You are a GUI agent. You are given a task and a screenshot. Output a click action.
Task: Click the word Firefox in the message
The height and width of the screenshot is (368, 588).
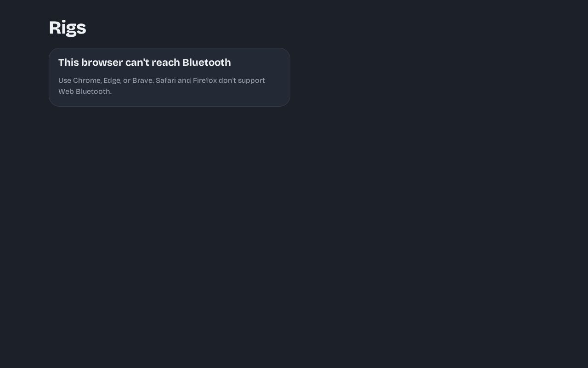pyautogui.click(x=205, y=80)
